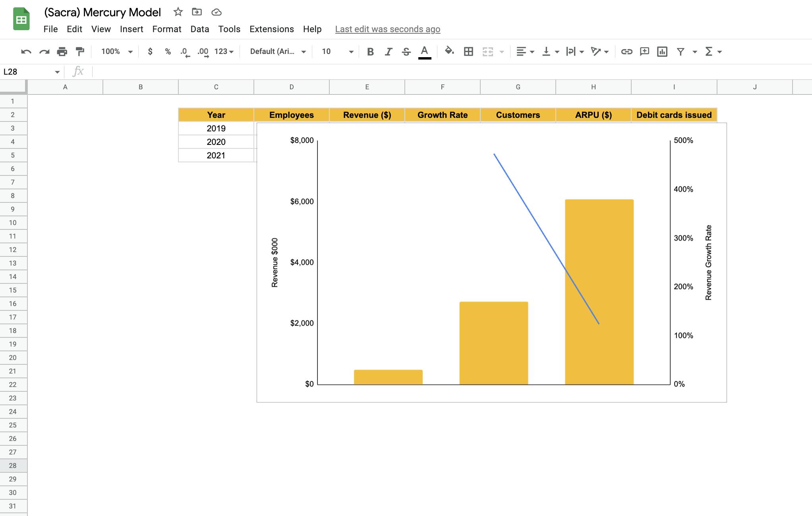This screenshot has width=812, height=516.
Task: Select the Year header cell
Action: point(216,115)
